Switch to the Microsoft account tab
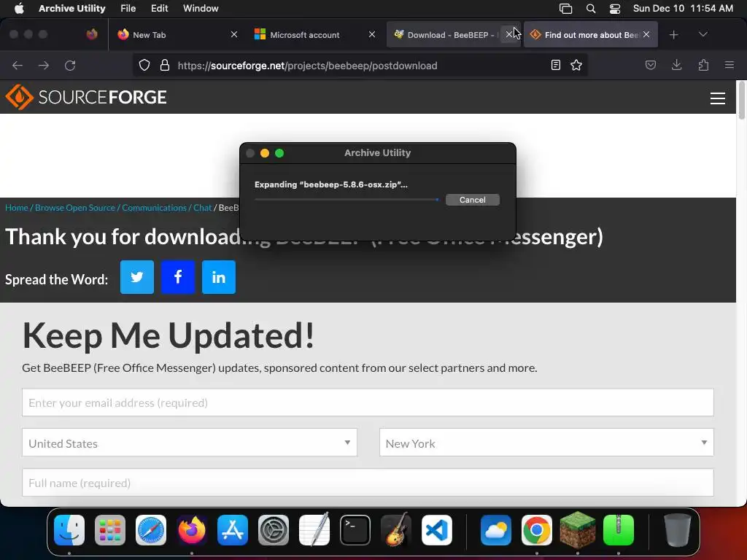 point(315,34)
